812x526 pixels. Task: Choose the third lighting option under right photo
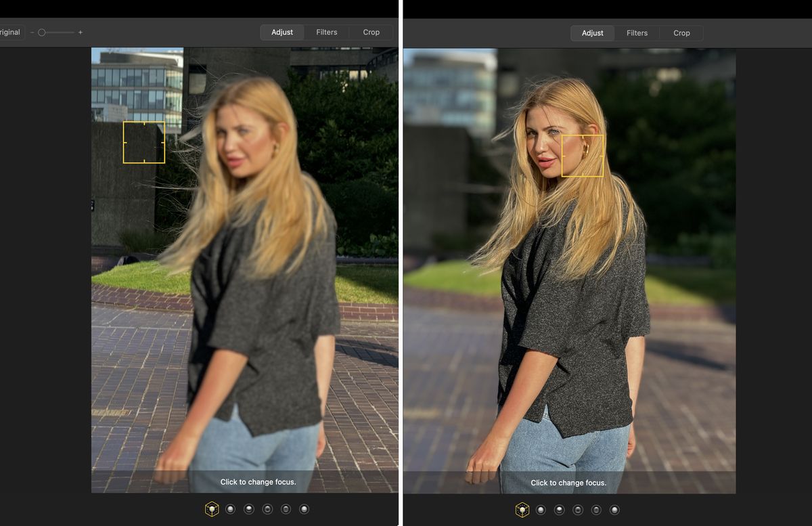click(577, 509)
